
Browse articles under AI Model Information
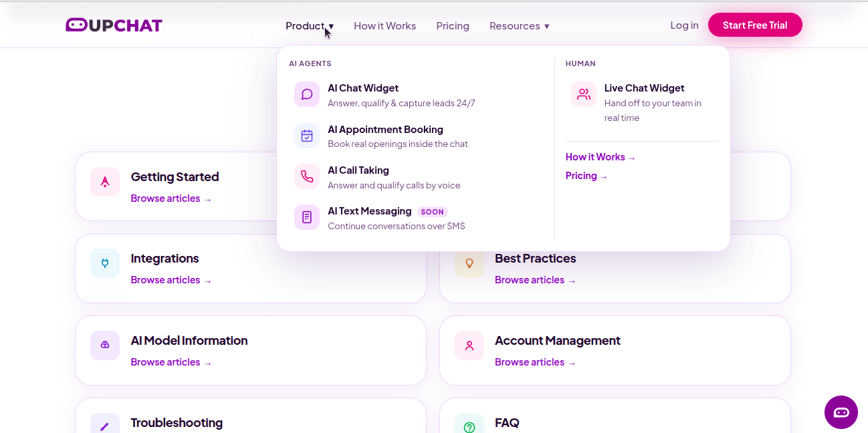click(171, 362)
